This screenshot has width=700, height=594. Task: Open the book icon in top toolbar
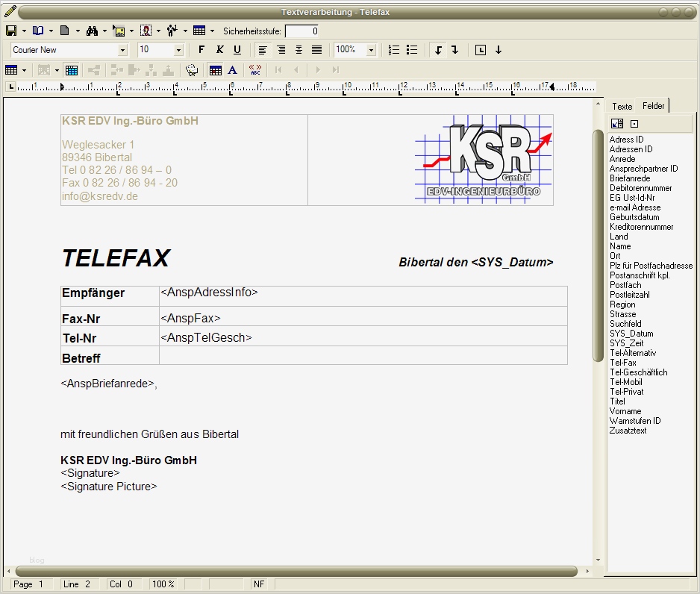(38, 31)
